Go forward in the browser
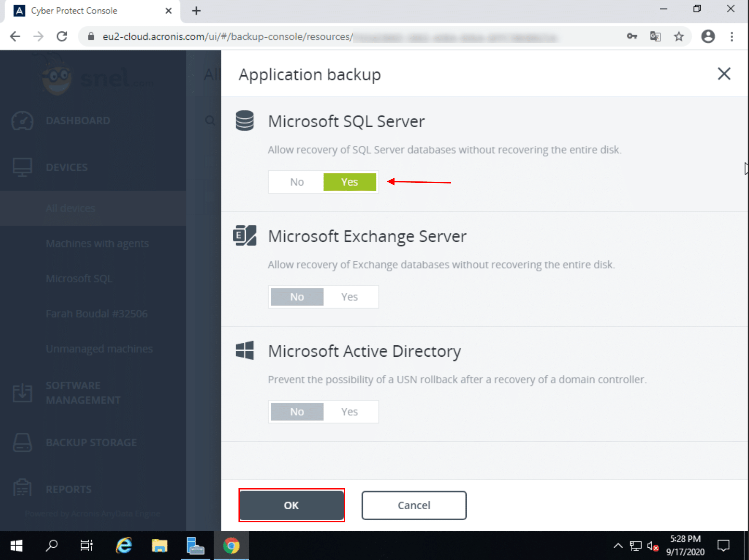This screenshot has width=749, height=560. [x=38, y=36]
